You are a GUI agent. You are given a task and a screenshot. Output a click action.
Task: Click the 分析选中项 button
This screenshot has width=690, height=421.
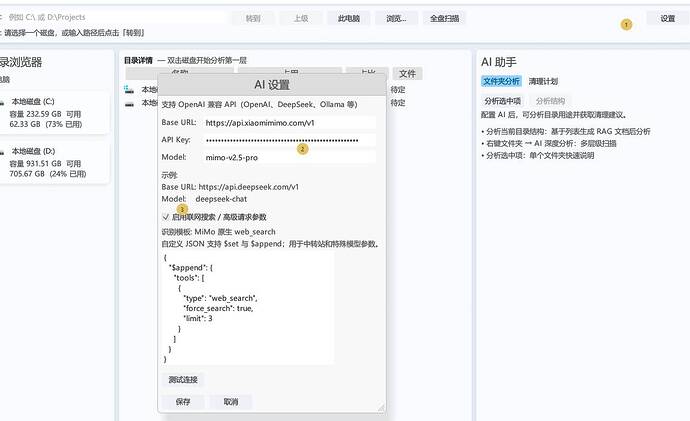click(503, 101)
